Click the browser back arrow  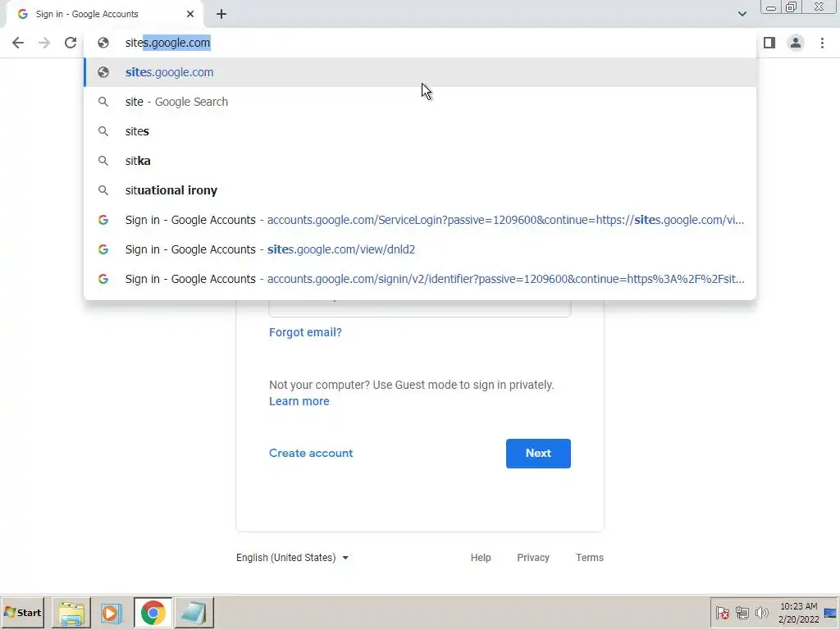click(18, 43)
